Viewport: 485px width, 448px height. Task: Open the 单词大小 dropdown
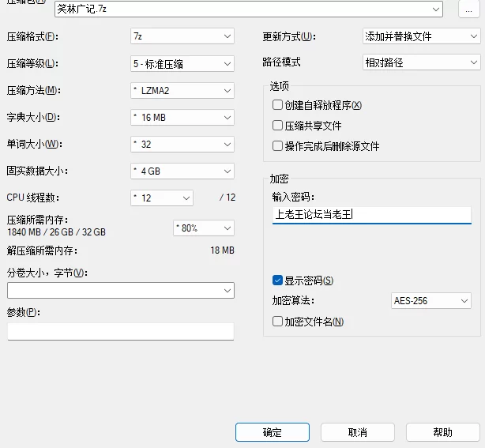point(182,144)
